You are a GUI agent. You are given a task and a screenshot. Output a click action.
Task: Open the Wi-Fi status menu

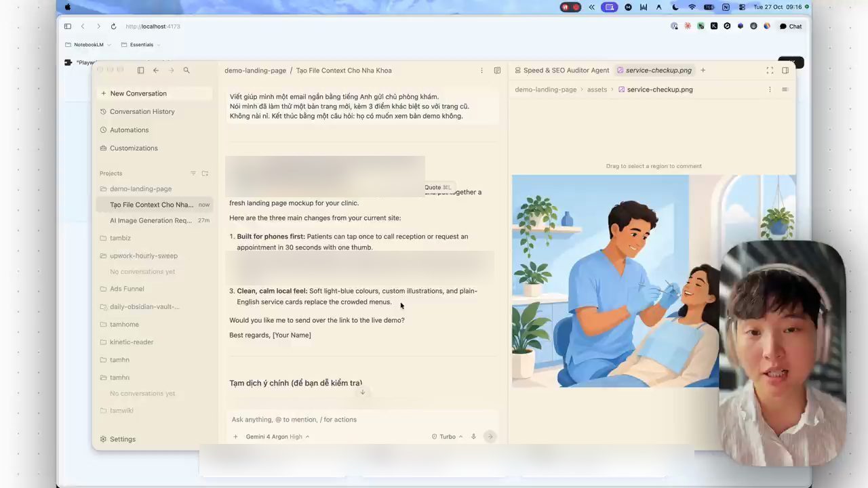pos(692,7)
